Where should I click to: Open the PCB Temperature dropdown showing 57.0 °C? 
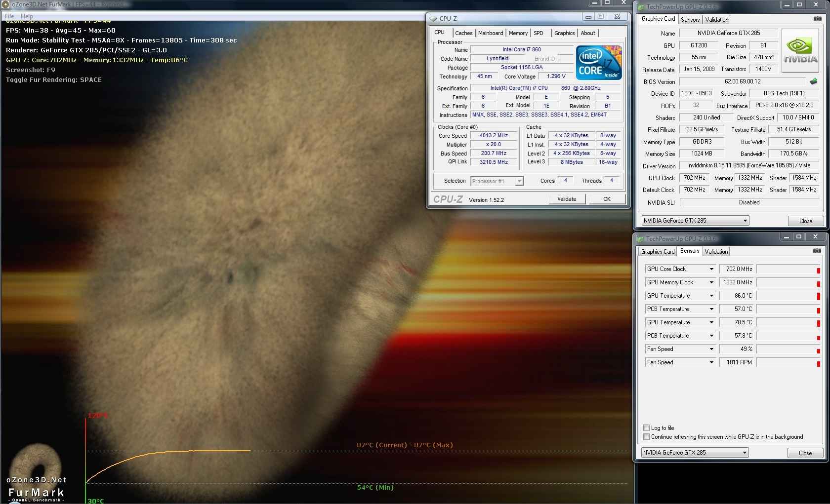point(711,309)
